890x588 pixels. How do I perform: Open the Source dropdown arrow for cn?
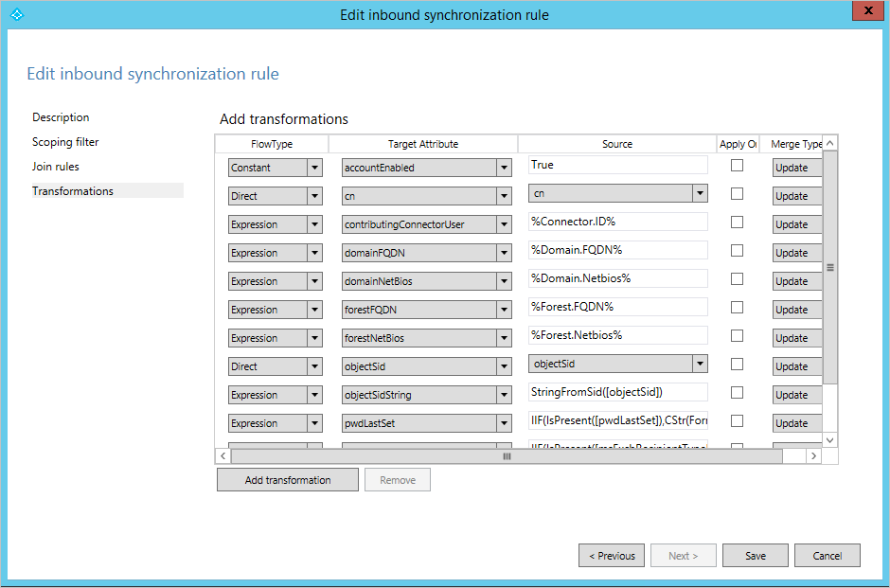[x=700, y=193]
